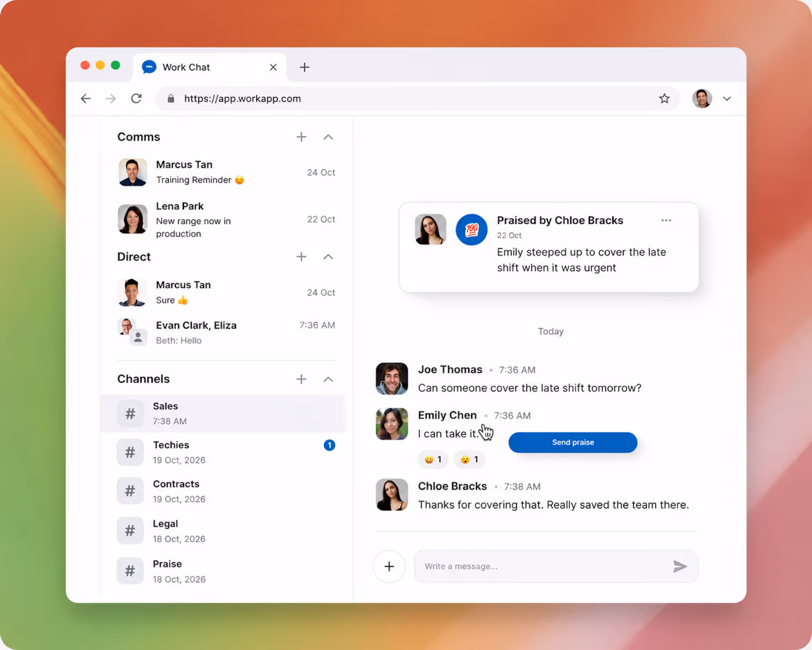Viewport: 812px width, 650px height.
Task: Open Marcus Tan 'Sure' direct message
Action: click(x=226, y=292)
